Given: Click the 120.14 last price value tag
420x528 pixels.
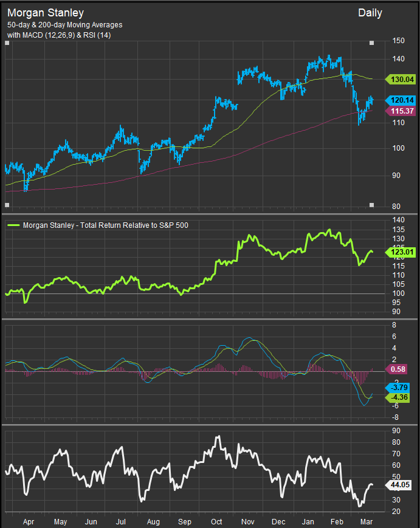Looking at the screenshot, I should tap(401, 100).
